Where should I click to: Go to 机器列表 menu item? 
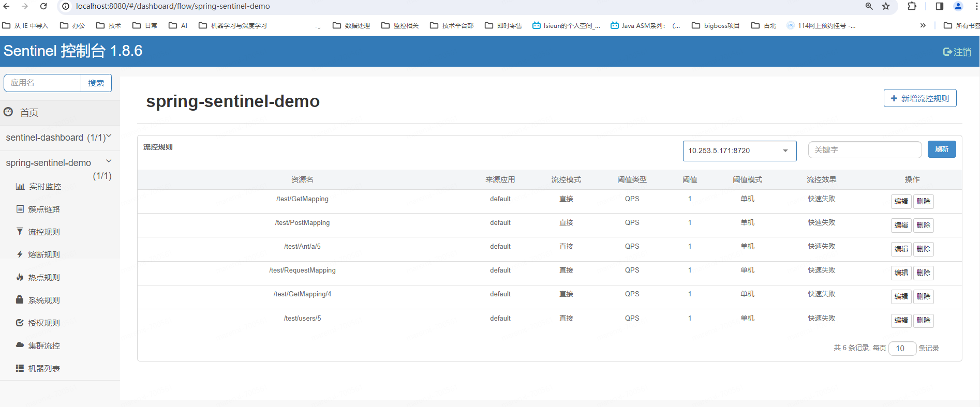click(44, 368)
